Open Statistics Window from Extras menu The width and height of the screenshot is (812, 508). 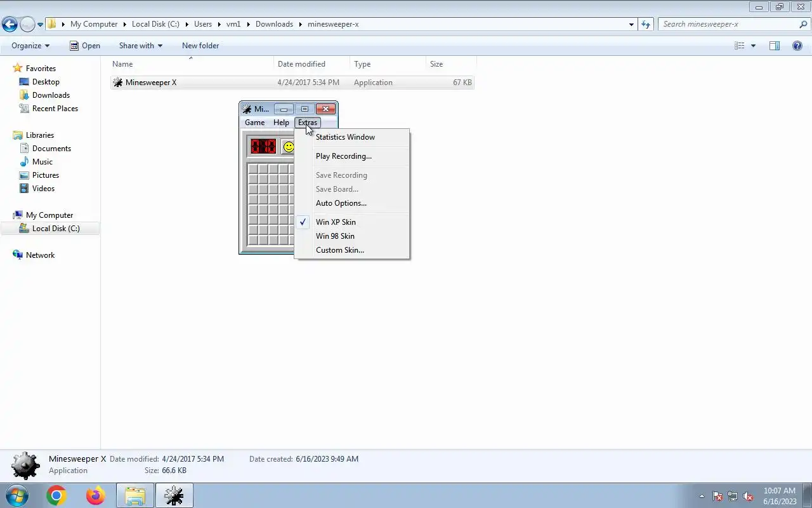(x=352, y=137)
